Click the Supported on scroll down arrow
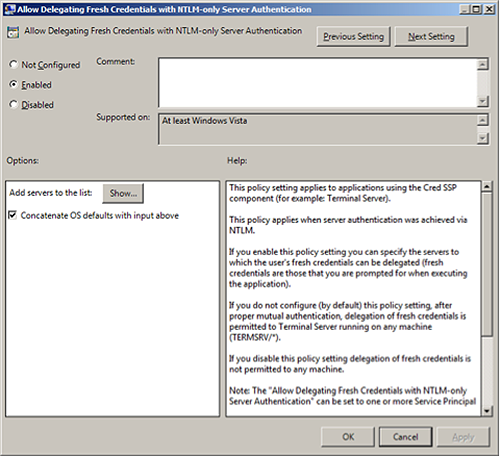Screen dimensions: 500x457 483,138
